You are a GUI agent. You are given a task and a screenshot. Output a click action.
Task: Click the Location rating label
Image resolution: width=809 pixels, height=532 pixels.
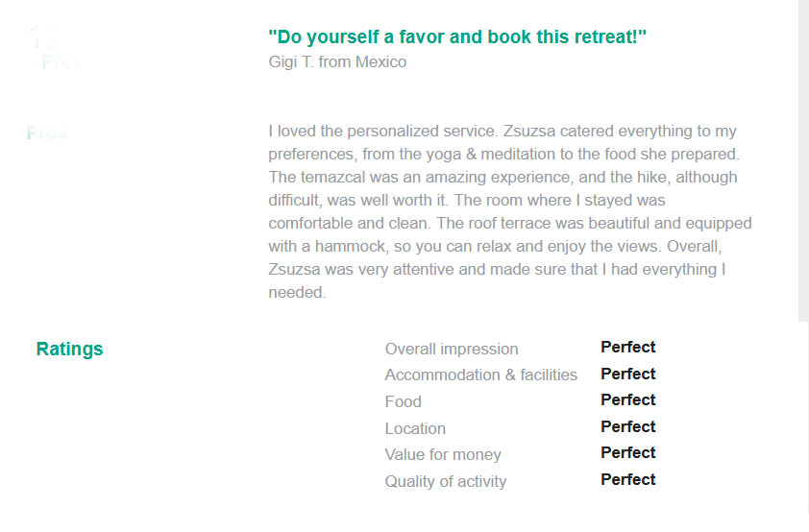(x=415, y=428)
